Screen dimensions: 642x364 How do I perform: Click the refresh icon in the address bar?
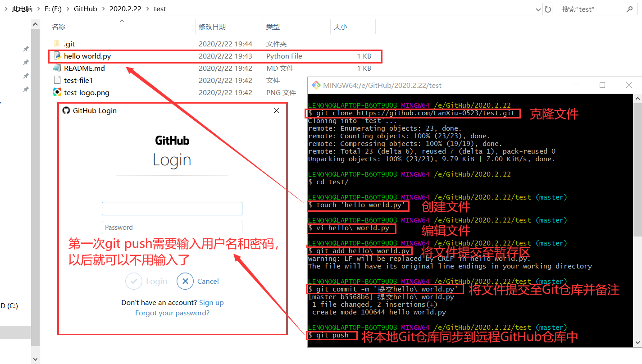click(x=548, y=9)
